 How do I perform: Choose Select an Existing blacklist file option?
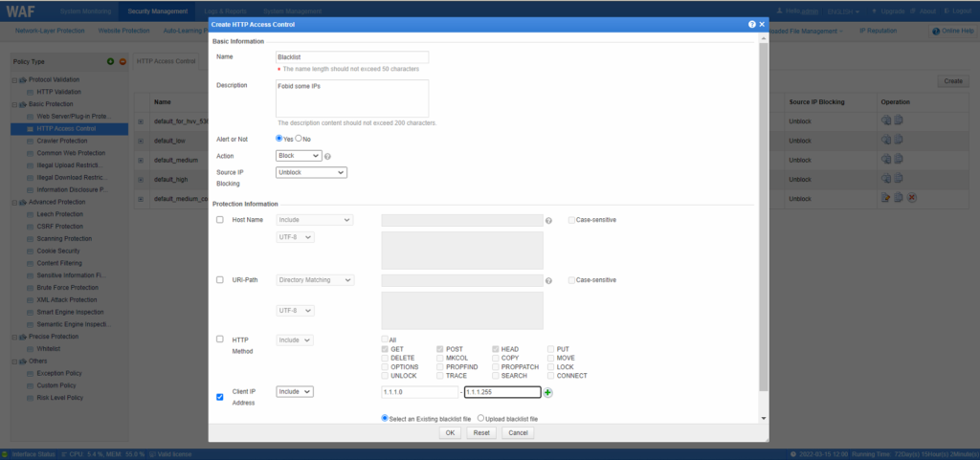click(385, 418)
